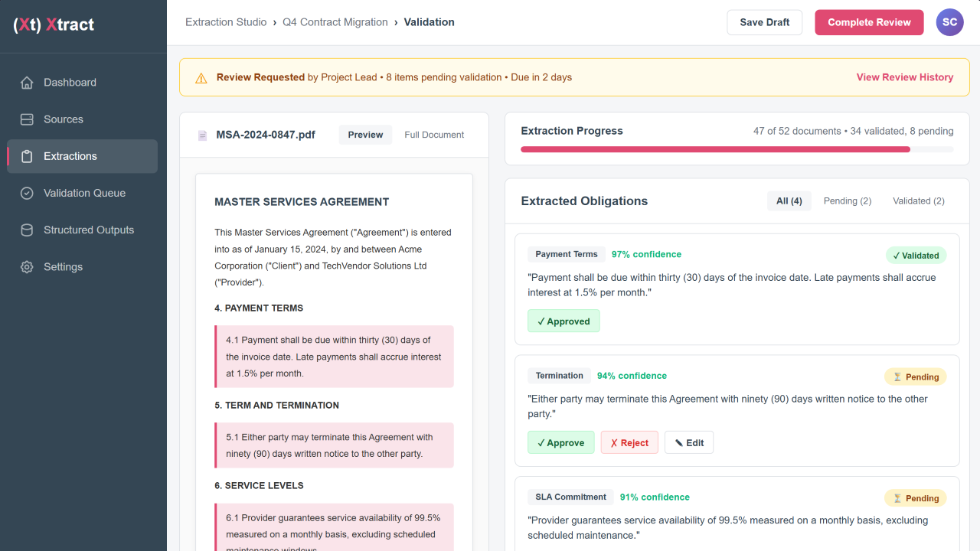Image resolution: width=980 pixels, height=551 pixels.
Task: Click the MSA-2024-0847.pdf file name
Action: 266,135
